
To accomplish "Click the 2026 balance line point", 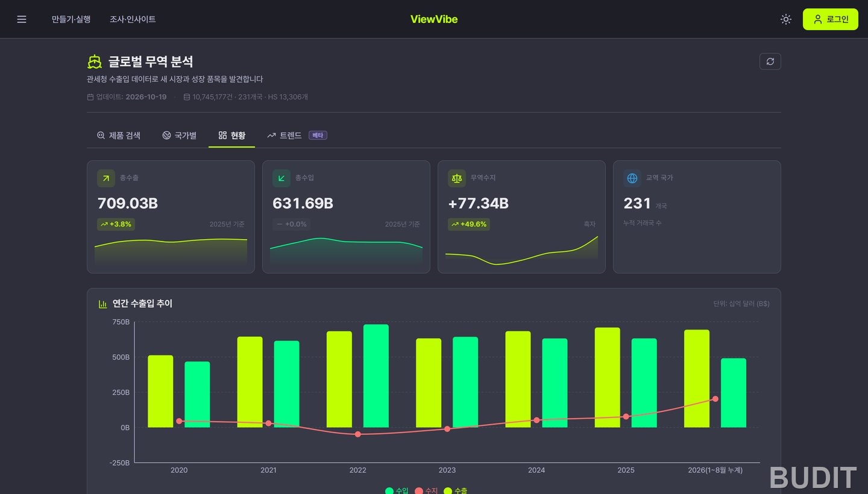I will click(715, 399).
